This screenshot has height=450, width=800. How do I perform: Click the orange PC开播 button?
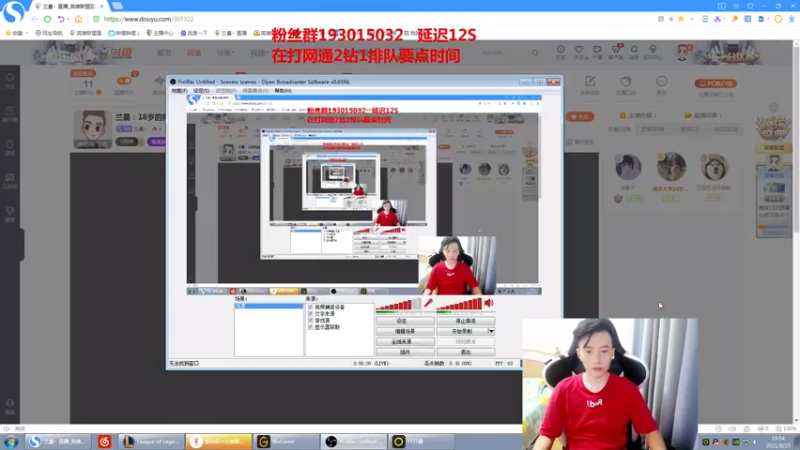click(x=715, y=83)
